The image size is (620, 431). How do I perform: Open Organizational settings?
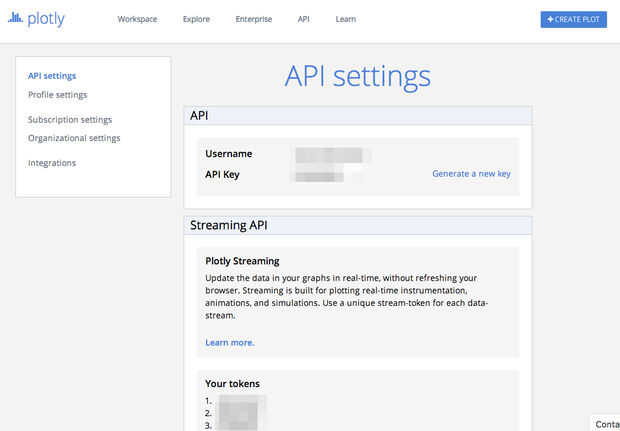click(74, 138)
